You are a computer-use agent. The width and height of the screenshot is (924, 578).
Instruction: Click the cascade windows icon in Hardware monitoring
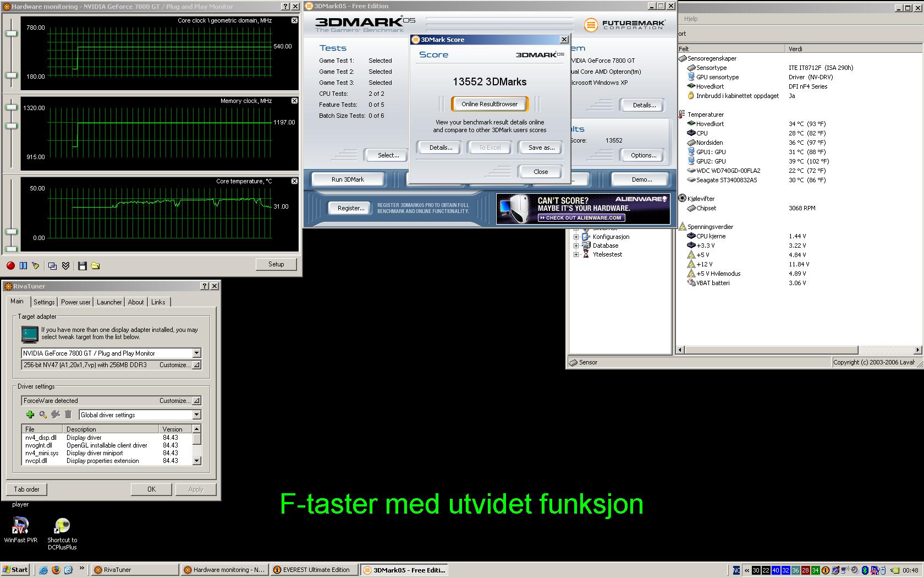pos(52,266)
